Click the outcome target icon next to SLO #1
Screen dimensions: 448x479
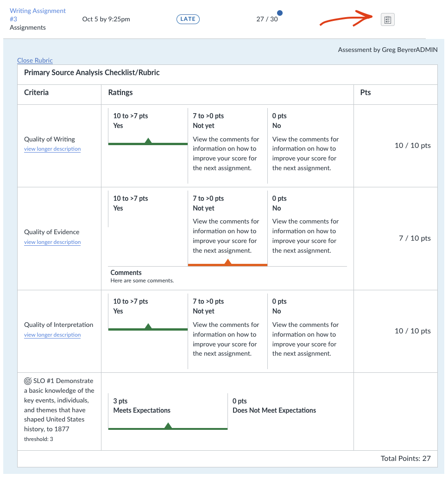[x=28, y=381]
